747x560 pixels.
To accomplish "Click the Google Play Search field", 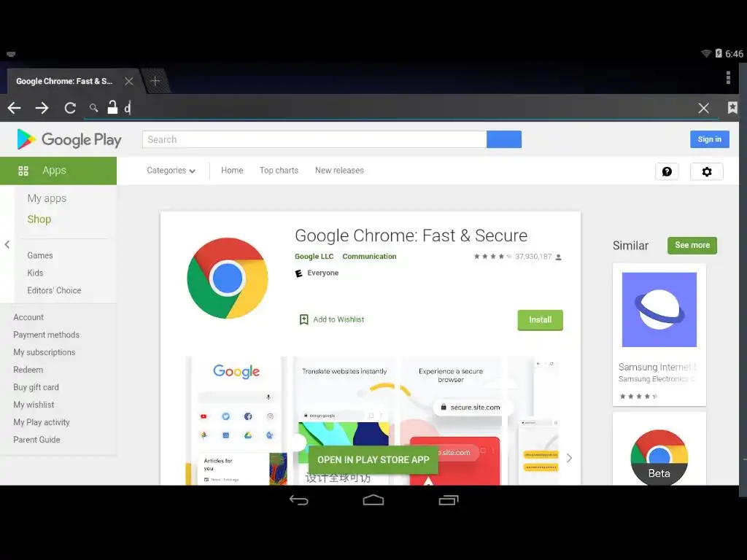I will point(314,139).
